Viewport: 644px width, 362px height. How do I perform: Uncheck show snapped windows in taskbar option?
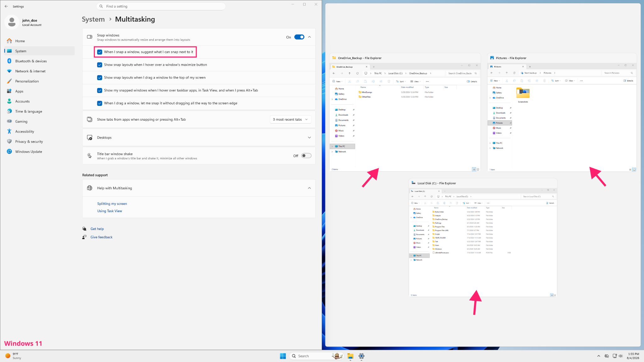coord(100,90)
